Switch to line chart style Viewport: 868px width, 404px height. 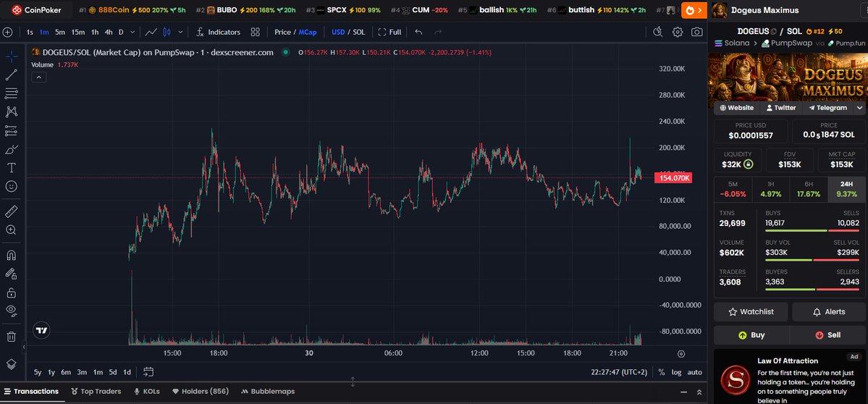[x=151, y=32]
